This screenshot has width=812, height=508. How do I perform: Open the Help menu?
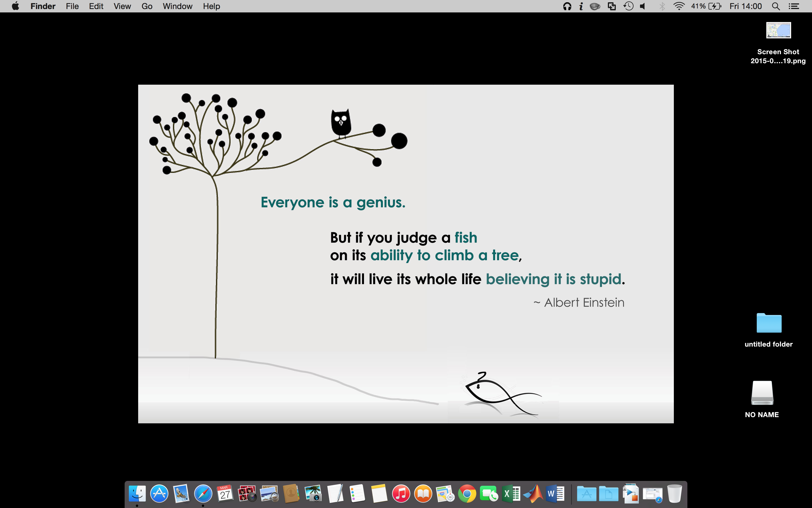(211, 6)
